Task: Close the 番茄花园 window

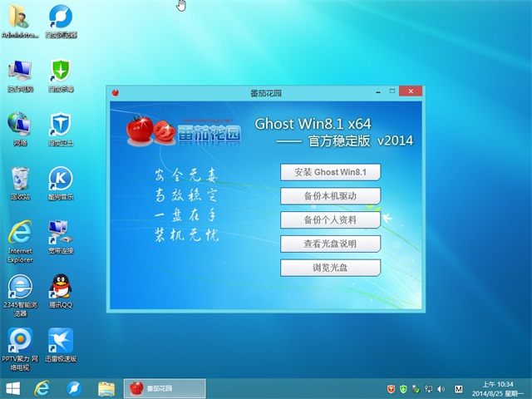Action: click(409, 90)
